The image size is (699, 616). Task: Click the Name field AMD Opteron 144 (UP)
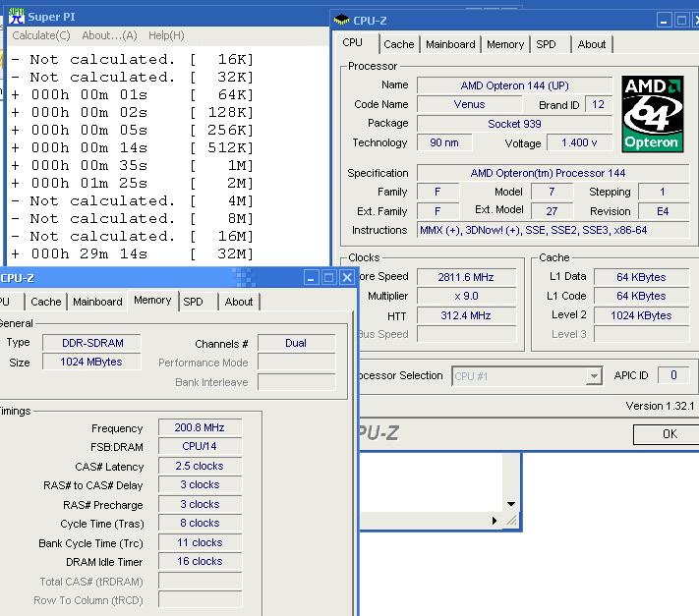tap(514, 85)
